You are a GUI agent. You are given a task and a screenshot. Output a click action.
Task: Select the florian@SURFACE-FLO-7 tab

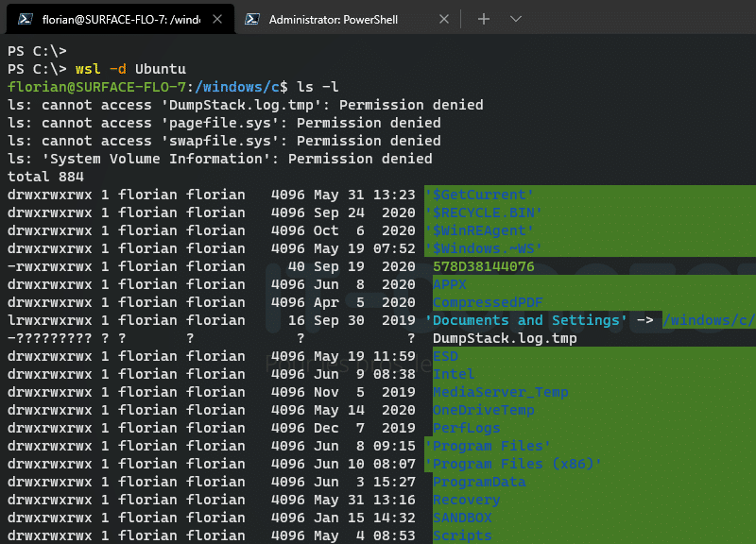pyautogui.click(x=121, y=19)
